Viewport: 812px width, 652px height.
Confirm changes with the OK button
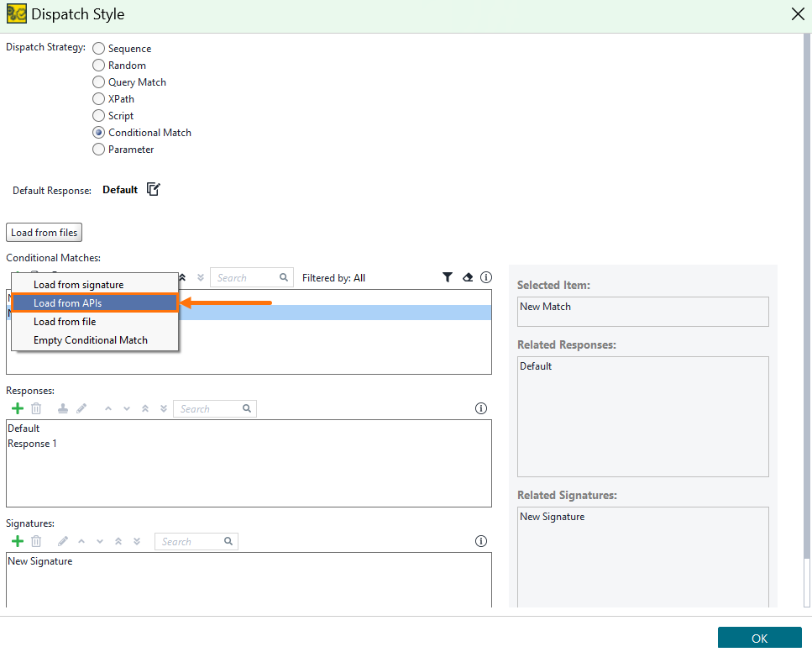point(758,637)
